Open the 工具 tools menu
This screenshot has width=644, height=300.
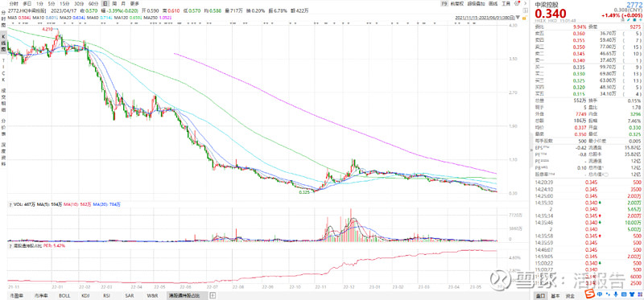[506, 3]
